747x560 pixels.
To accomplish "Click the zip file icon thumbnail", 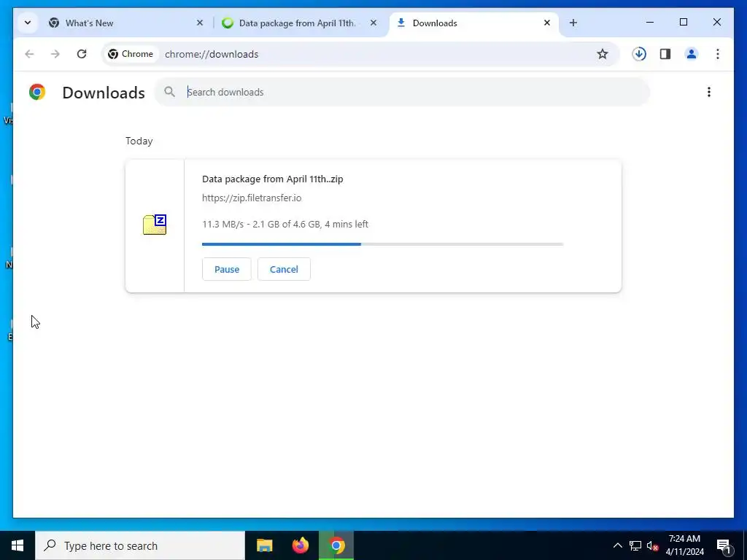I will point(155,225).
